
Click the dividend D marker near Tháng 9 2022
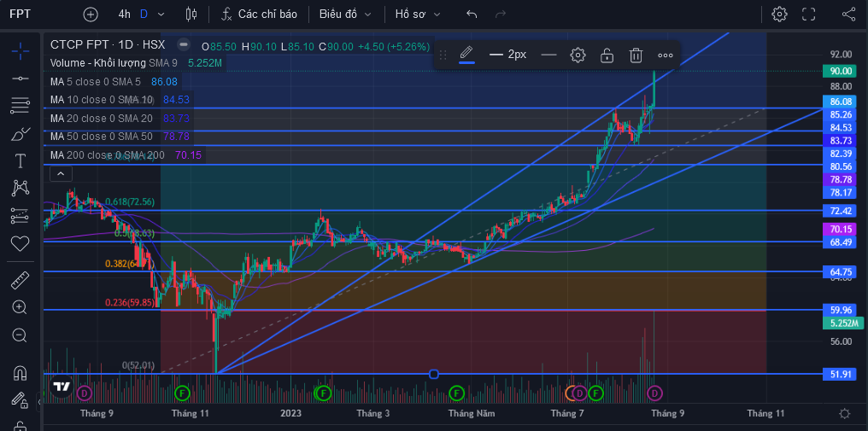(84, 393)
